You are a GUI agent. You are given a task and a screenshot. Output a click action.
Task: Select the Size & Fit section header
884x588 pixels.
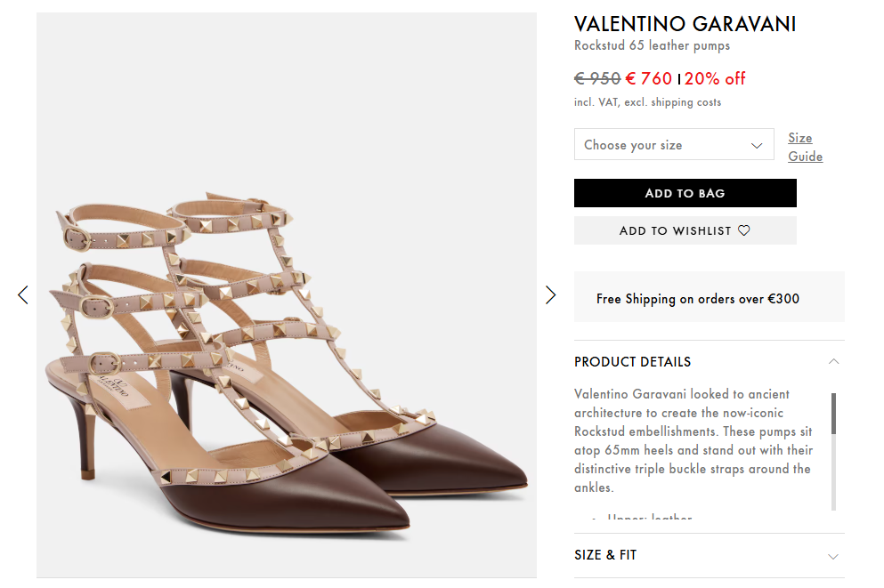pyautogui.click(x=605, y=555)
